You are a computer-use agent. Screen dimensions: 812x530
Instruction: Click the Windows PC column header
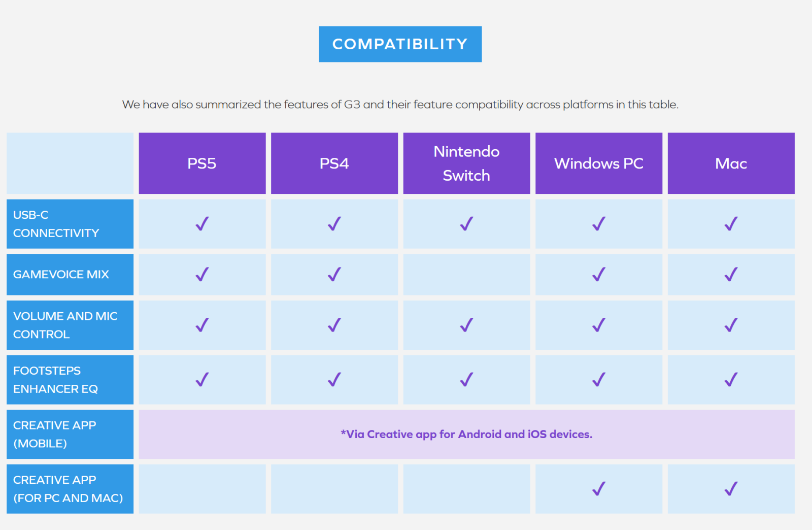pos(598,163)
